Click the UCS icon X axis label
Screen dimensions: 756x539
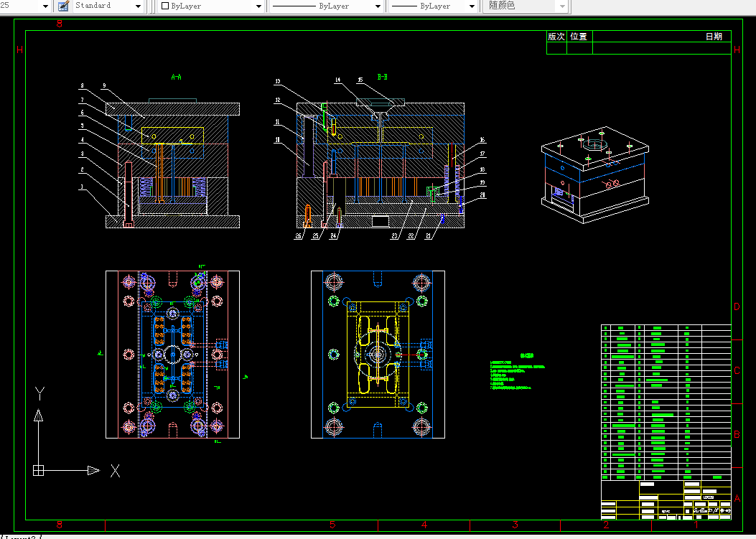point(116,471)
